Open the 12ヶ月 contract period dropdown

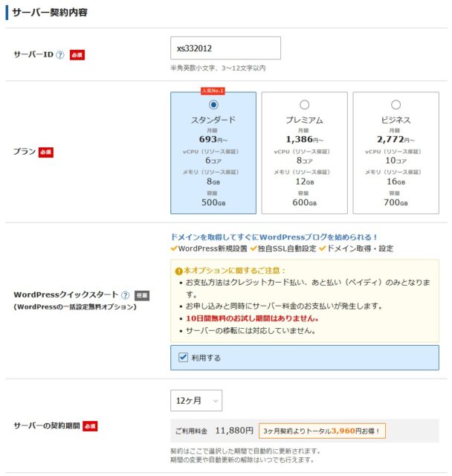(196, 400)
